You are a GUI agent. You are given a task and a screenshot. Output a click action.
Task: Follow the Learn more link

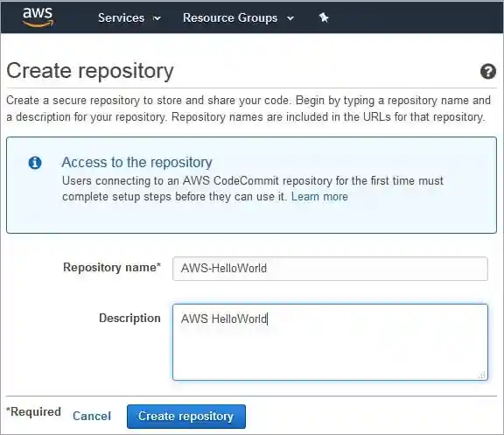(319, 196)
